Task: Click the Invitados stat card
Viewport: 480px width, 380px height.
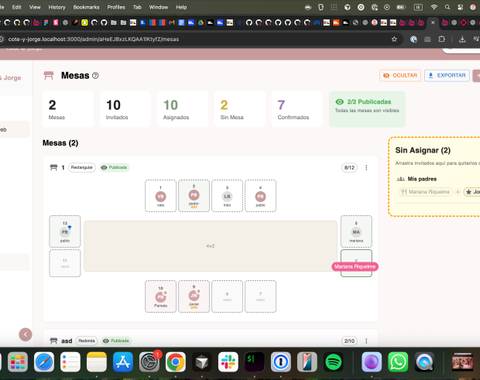Action: pos(125,109)
